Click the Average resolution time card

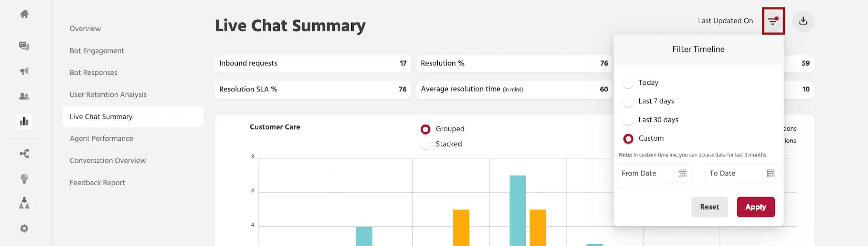(x=514, y=90)
